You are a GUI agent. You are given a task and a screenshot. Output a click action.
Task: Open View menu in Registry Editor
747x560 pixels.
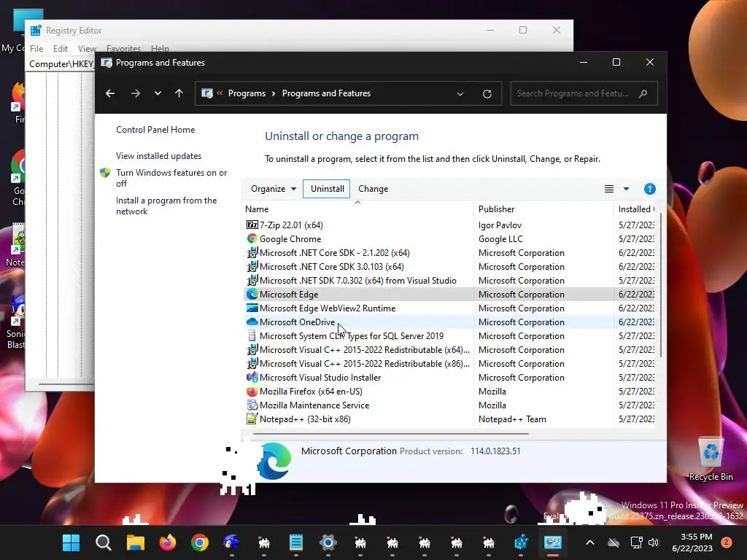(87, 49)
